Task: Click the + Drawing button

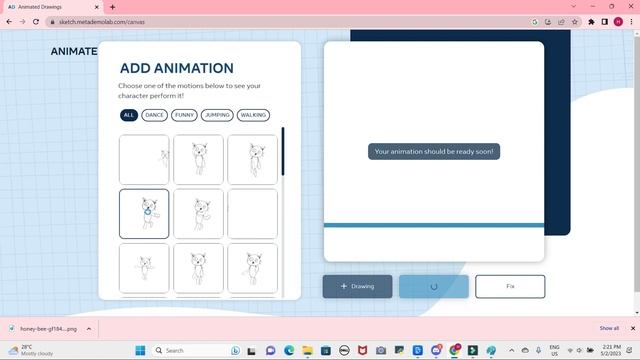Action: coord(357,287)
